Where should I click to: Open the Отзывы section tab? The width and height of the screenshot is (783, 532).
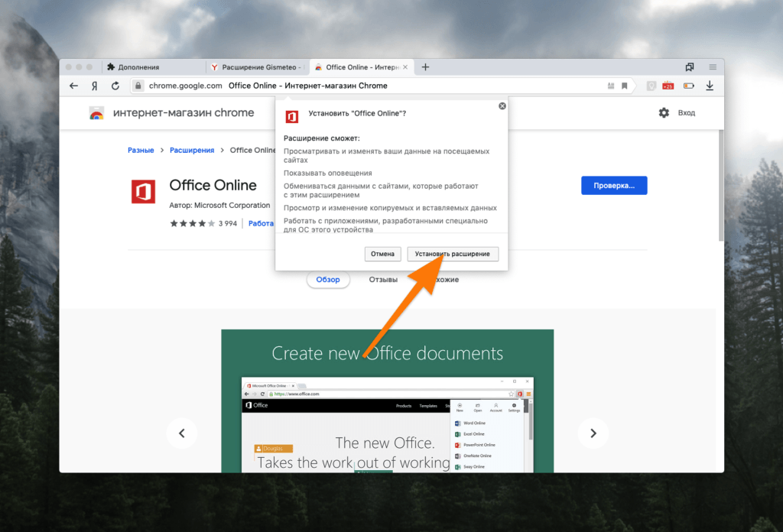pyautogui.click(x=383, y=280)
